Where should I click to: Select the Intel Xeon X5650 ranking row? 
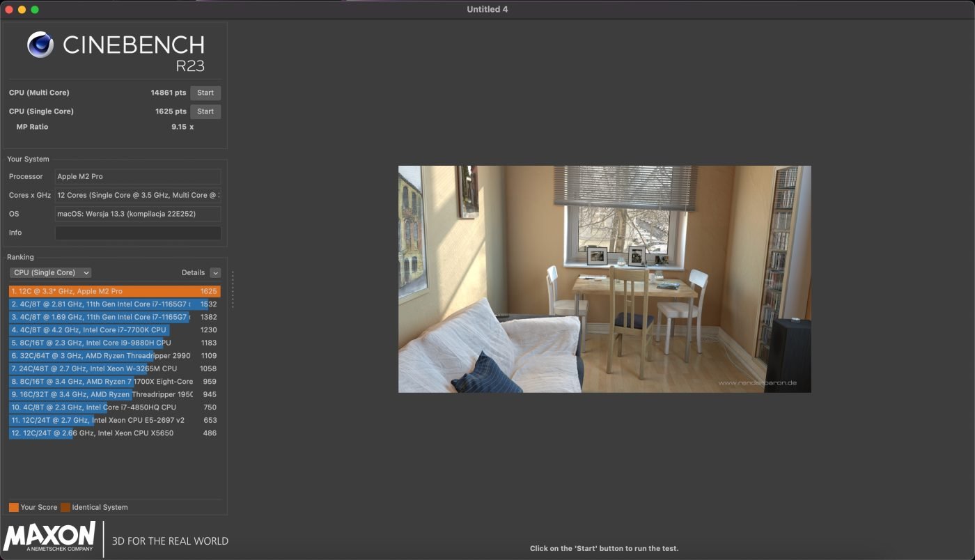114,433
